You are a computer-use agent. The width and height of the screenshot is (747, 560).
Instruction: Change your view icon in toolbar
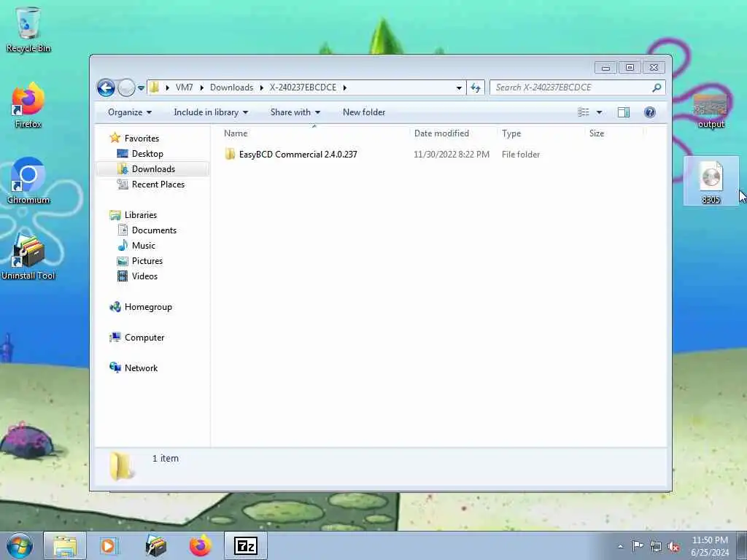(x=583, y=112)
